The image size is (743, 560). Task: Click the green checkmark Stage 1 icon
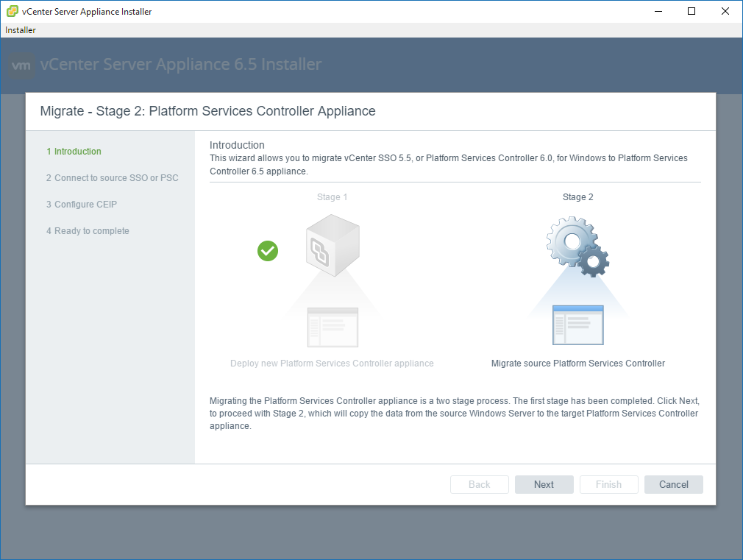268,251
